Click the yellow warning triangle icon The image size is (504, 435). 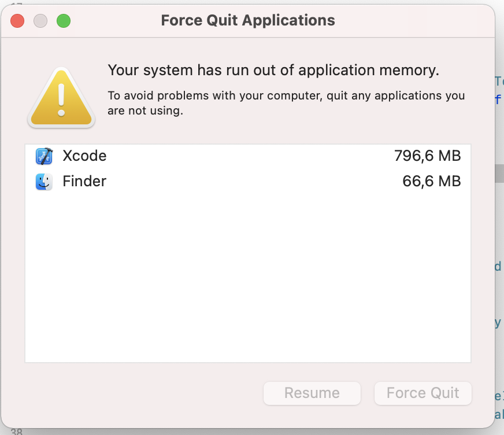(60, 97)
